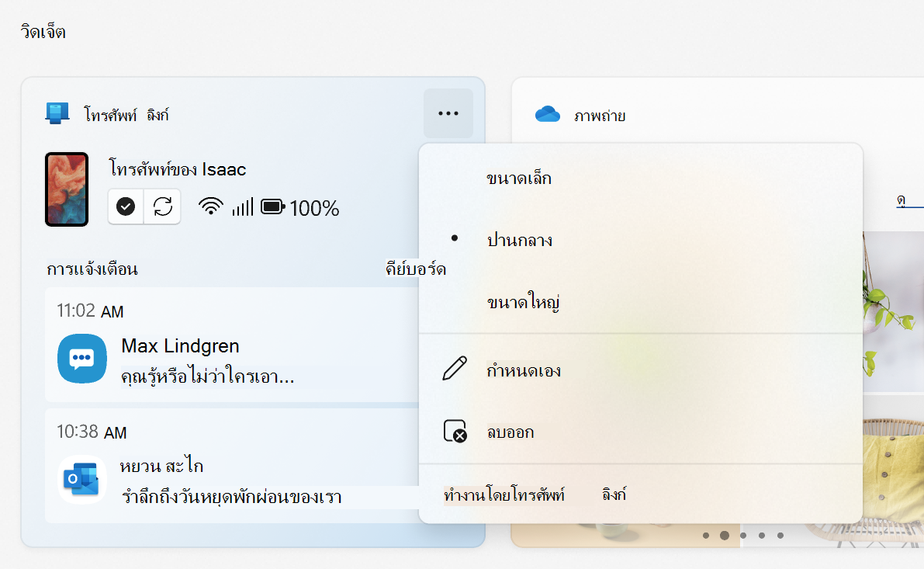Choose กำหนดเอง from the menu
924x569 pixels.
point(641,370)
